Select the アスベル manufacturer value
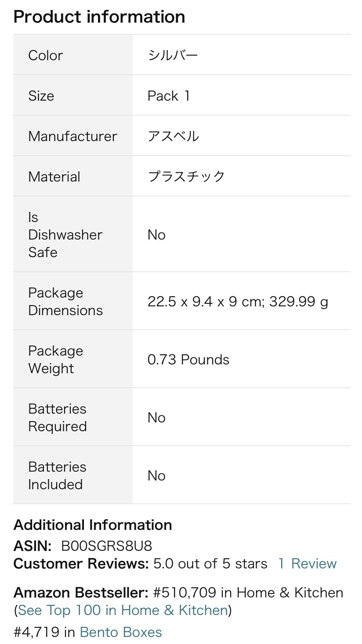 [x=173, y=136]
